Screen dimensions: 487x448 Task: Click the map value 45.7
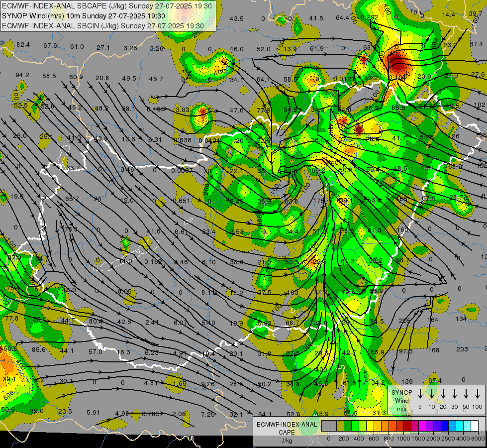pos(156,79)
